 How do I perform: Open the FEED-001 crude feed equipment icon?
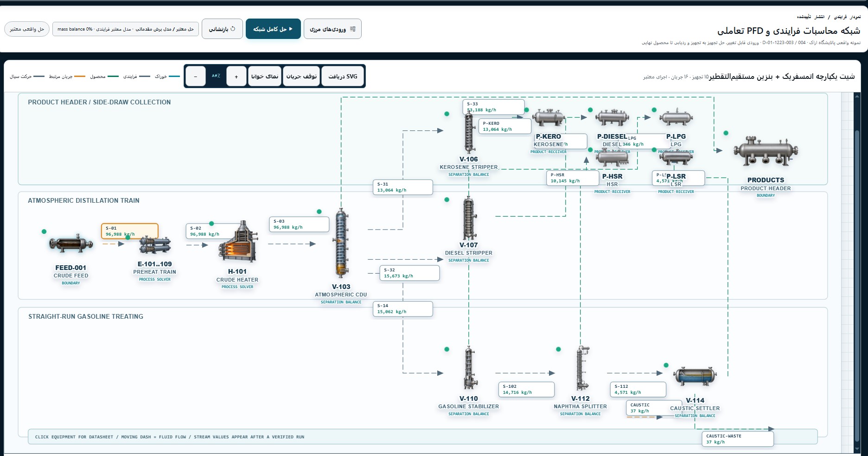tap(71, 243)
